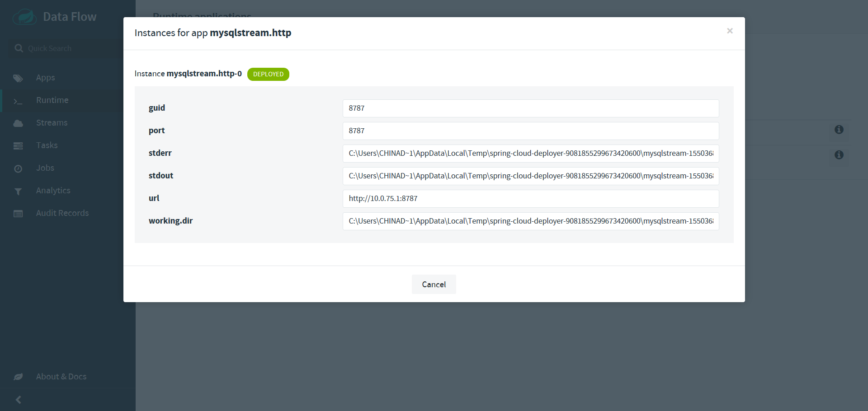
Task: Click the port label
Action: [x=156, y=131]
